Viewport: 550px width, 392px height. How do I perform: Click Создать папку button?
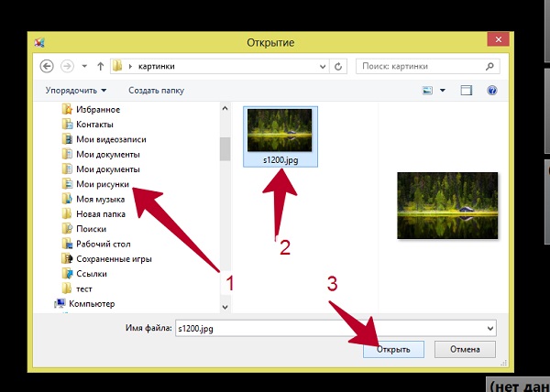click(156, 91)
